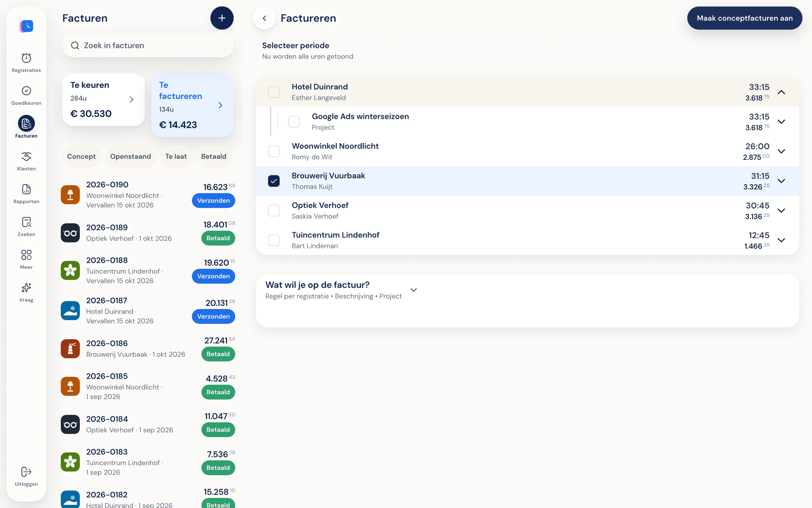Focus the Zoek in facturen field

148,45
